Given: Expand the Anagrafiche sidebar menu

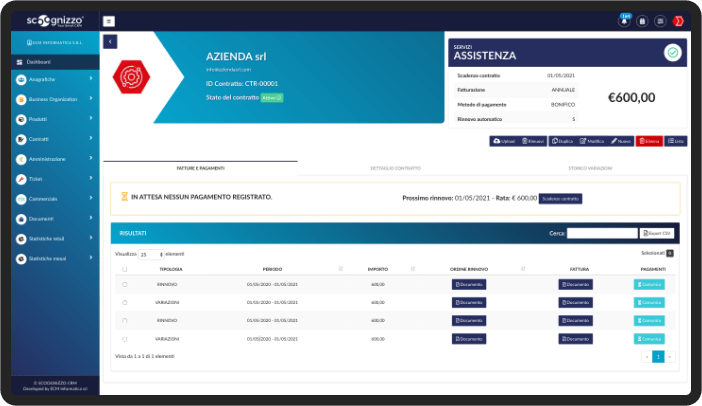Looking at the screenshot, I should pos(55,79).
